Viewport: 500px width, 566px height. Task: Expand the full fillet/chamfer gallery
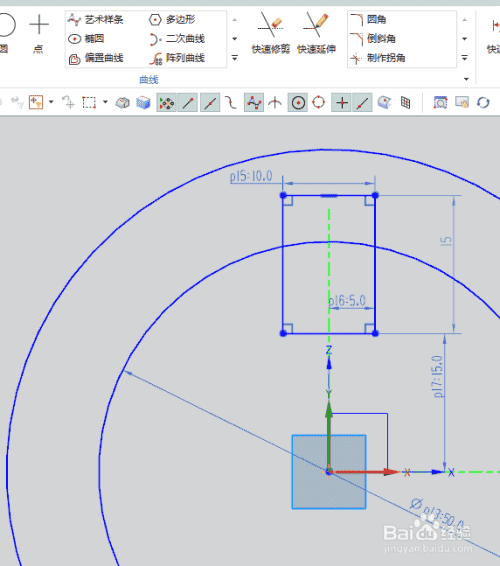pyautogui.click(x=465, y=58)
